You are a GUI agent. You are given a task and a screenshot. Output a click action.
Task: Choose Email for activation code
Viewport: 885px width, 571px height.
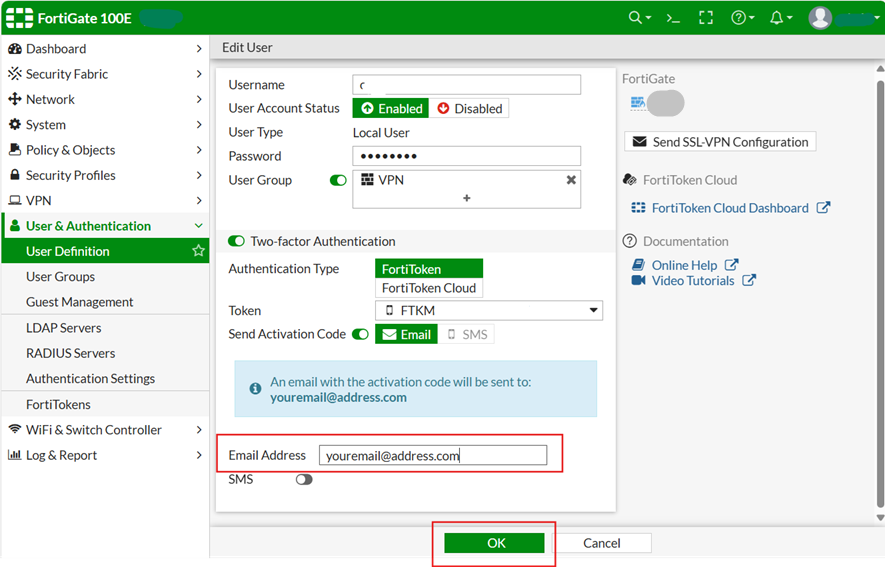[x=406, y=335]
